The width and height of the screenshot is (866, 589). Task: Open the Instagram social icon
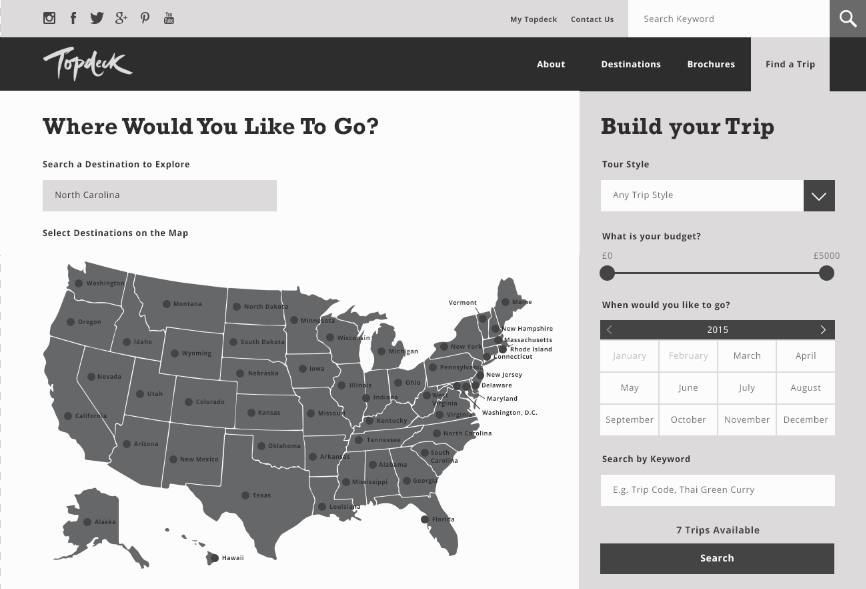(x=49, y=18)
